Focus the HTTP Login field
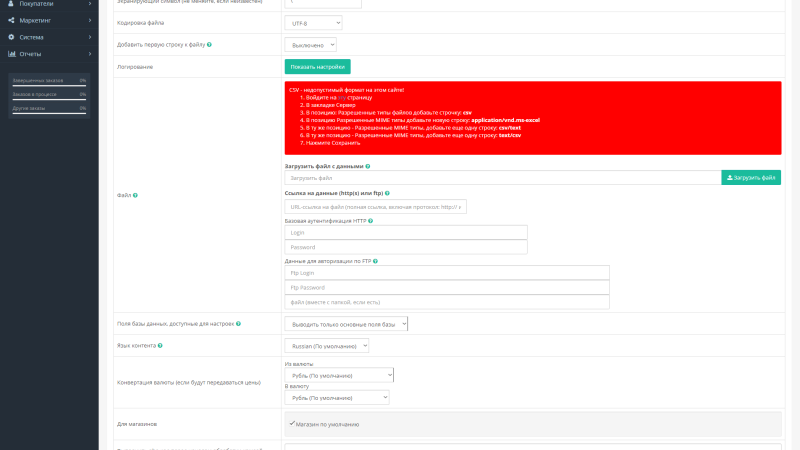This screenshot has width=800, height=450. 406,233
